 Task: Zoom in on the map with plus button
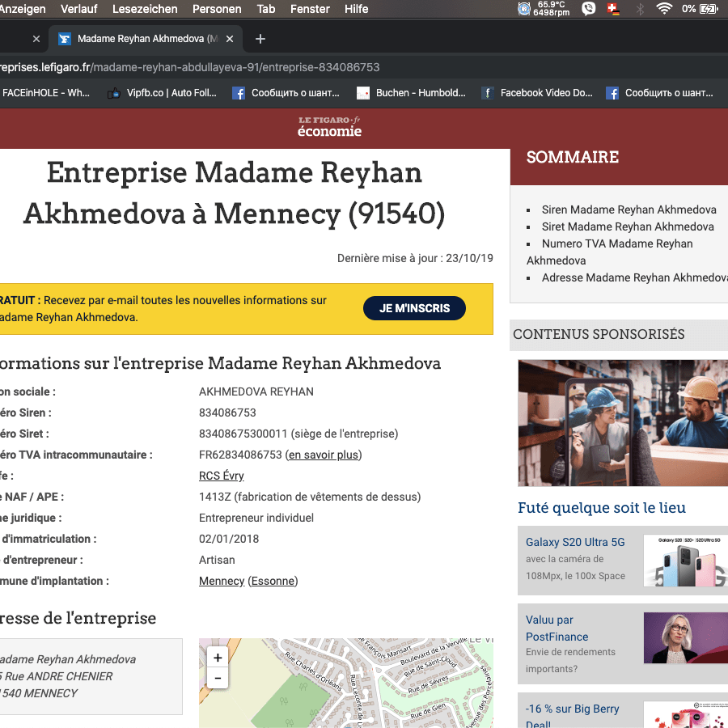(x=218, y=658)
